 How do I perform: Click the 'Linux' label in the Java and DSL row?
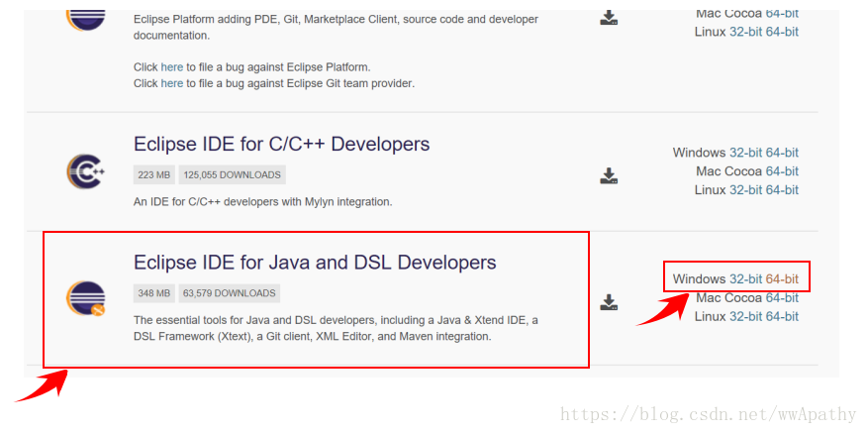click(x=711, y=316)
